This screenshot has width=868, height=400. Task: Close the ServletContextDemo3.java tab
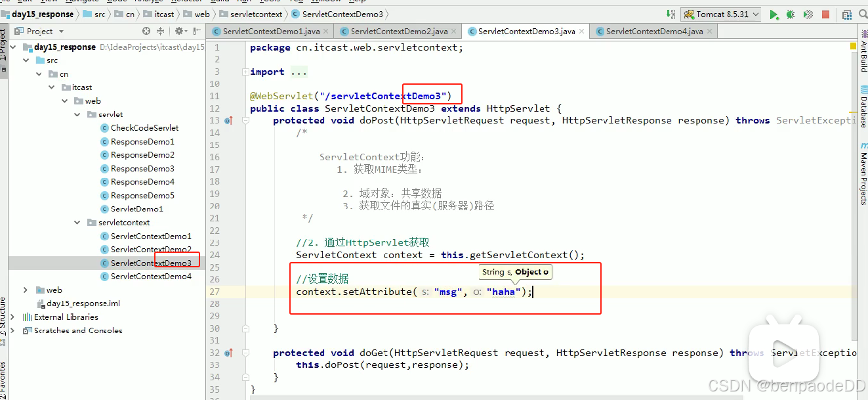581,32
